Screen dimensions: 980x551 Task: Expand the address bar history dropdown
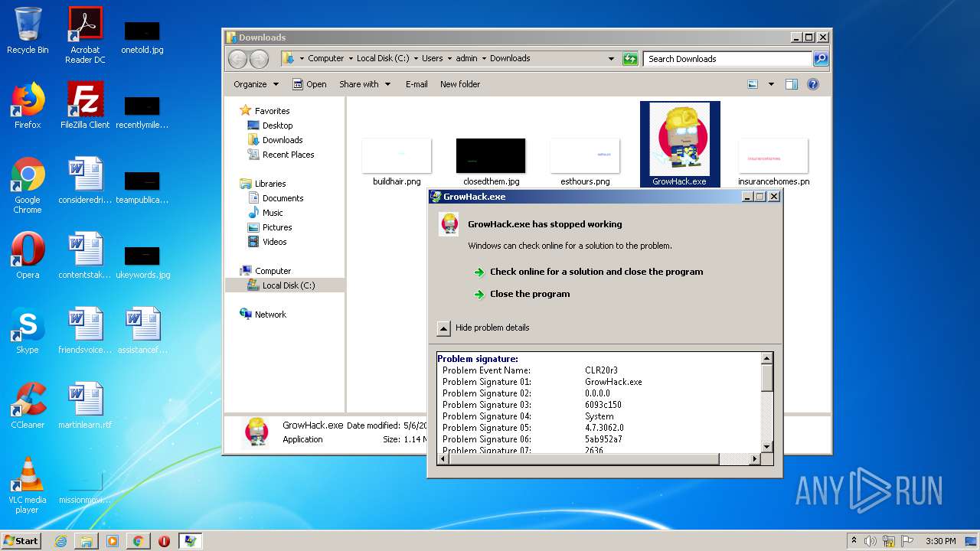pyautogui.click(x=611, y=59)
